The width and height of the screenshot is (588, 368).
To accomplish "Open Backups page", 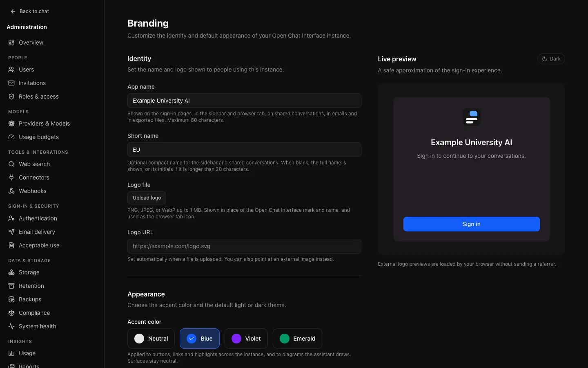I will coord(52,299).
